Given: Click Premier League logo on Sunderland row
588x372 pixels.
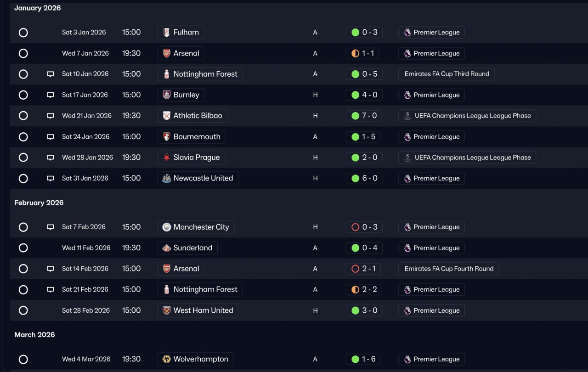Looking at the screenshot, I should 407,248.
